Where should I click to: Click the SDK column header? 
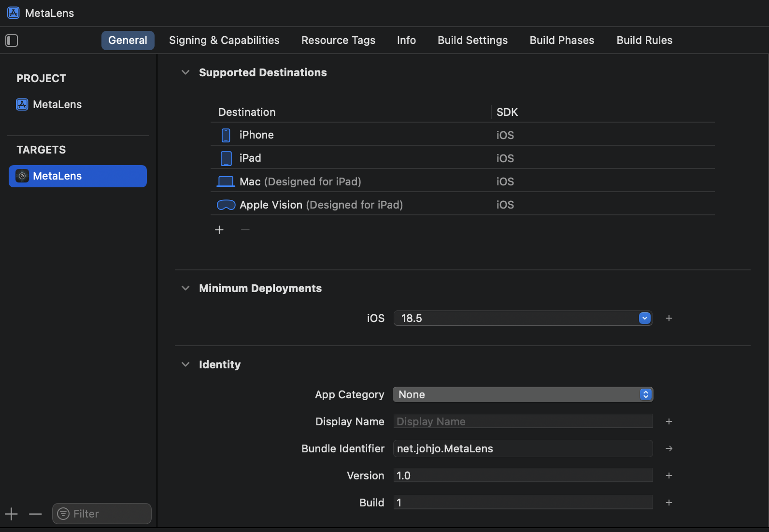pos(507,112)
